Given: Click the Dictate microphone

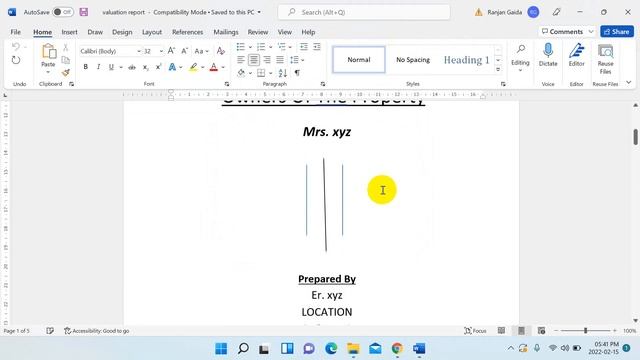Looking at the screenshot, I should point(548,55).
